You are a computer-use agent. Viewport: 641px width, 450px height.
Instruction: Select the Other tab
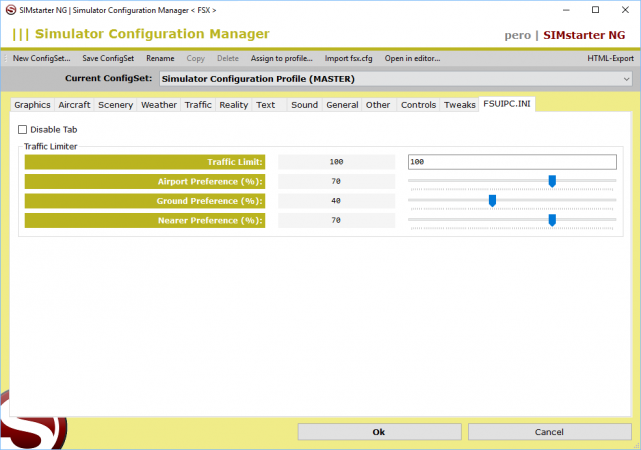coord(378,105)
